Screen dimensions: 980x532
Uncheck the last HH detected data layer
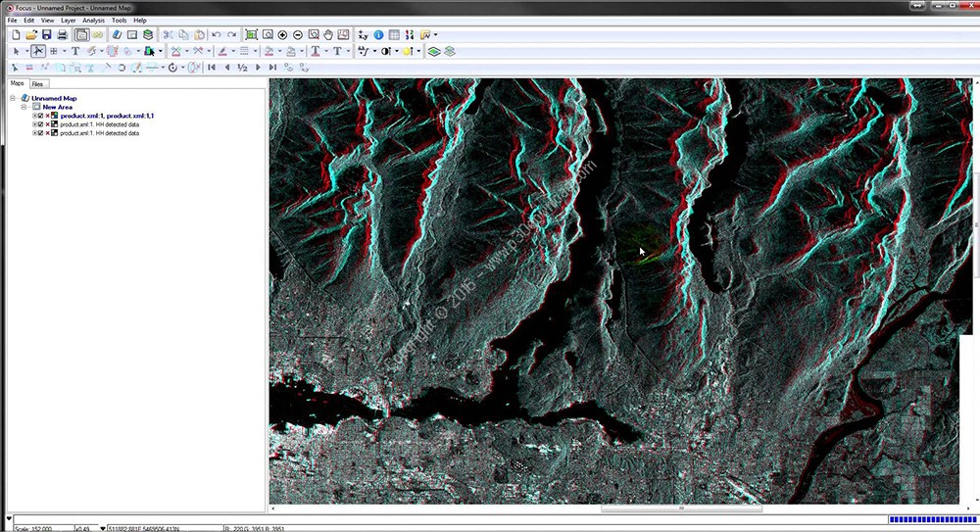click(40, 133)
